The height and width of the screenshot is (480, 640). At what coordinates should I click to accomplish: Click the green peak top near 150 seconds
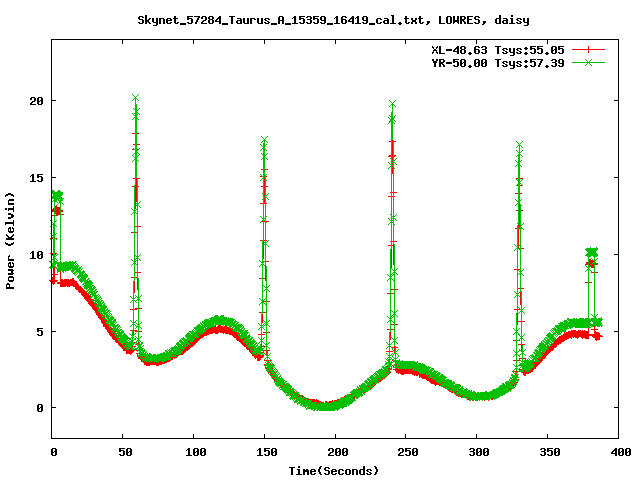point(264,140)
